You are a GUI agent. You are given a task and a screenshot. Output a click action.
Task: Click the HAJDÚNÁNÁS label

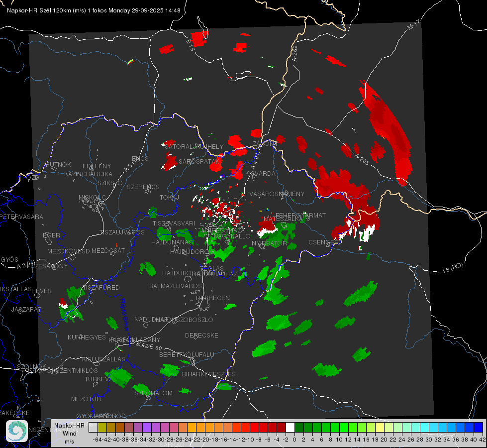point(172,242)
